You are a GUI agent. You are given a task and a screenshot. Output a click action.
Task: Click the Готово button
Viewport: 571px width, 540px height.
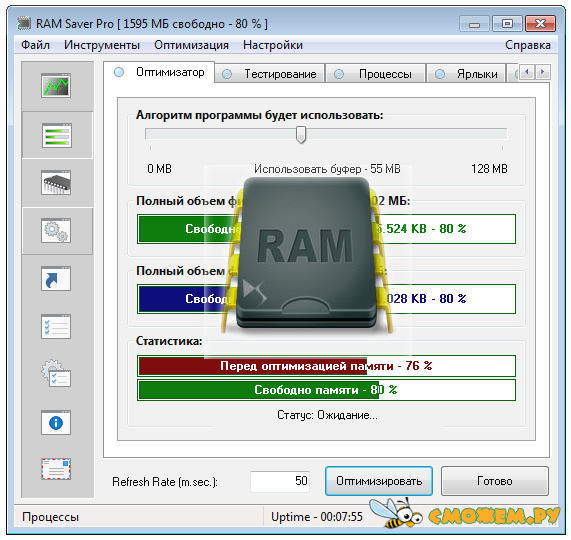(x=495, y=481)
